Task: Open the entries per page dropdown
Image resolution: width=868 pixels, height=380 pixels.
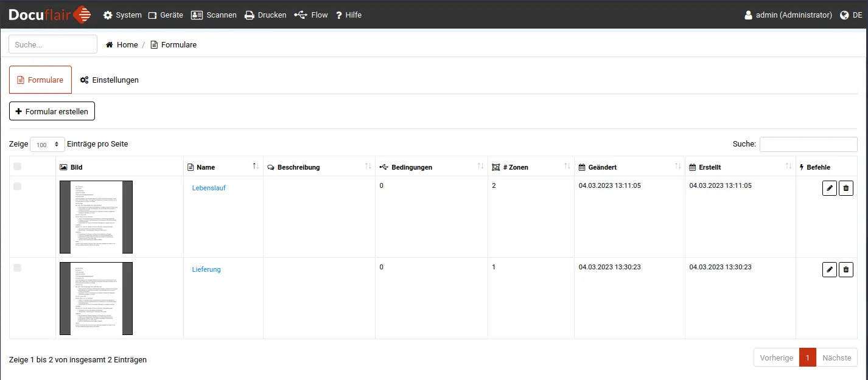Action: click(47, 145)
